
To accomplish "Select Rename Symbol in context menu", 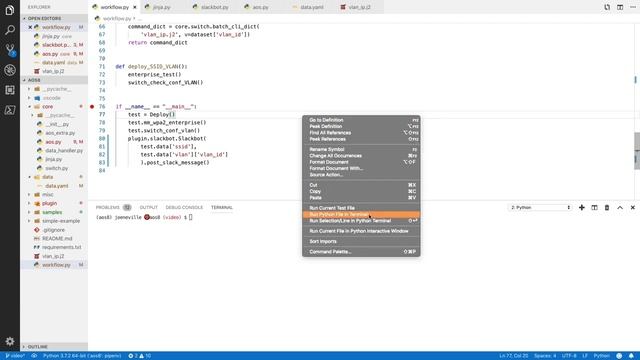I will point(361,149).
